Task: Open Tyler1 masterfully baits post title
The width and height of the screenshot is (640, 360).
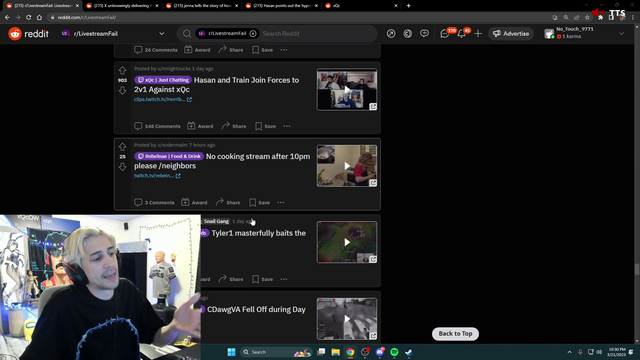Action: [x=258, y=233]
